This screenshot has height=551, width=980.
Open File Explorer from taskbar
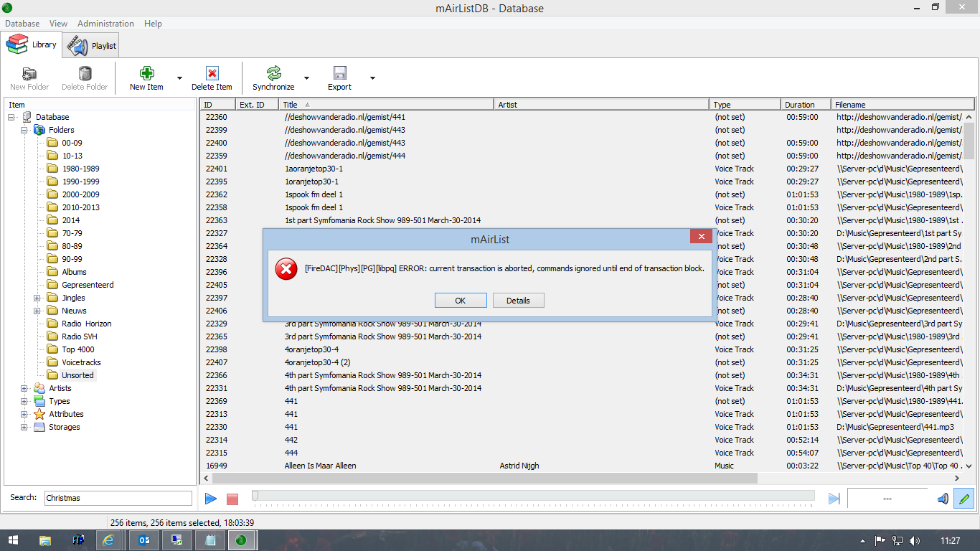pyautogui.click(x=45, y=540)
